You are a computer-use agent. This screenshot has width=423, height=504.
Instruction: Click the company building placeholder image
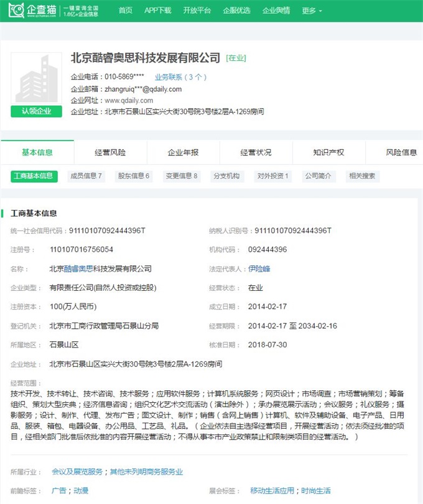[x=36, y=78]
